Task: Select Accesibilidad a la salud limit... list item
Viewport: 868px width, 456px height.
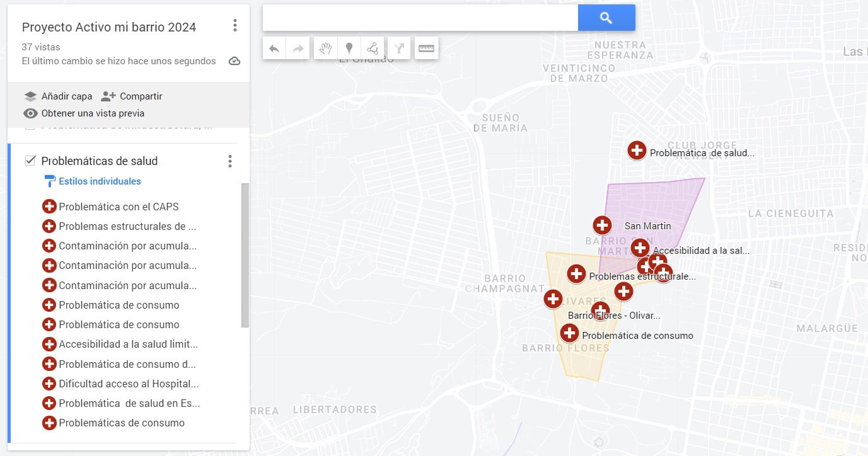Action: tap(129, 344)
